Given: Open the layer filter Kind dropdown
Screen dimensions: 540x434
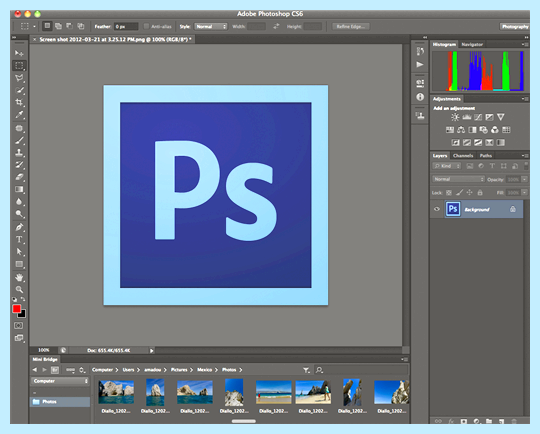Looking at the screenshot, I should pos(447,166).
